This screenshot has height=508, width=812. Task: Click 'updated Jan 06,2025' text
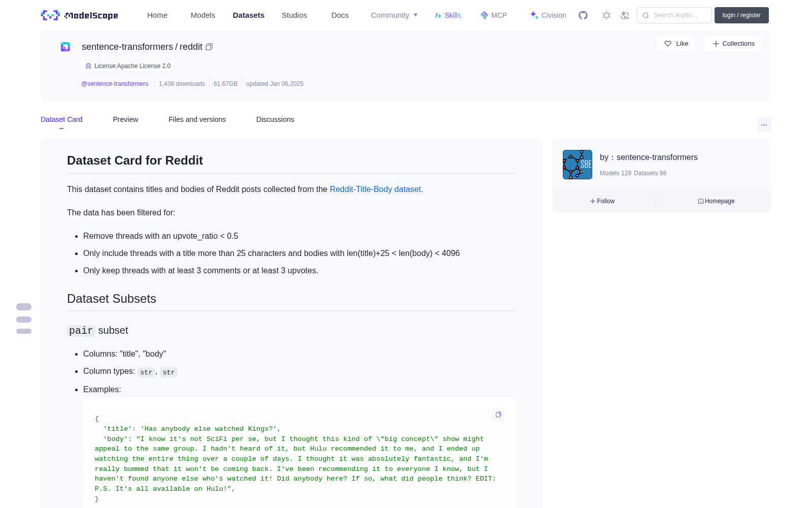(275, 84)
